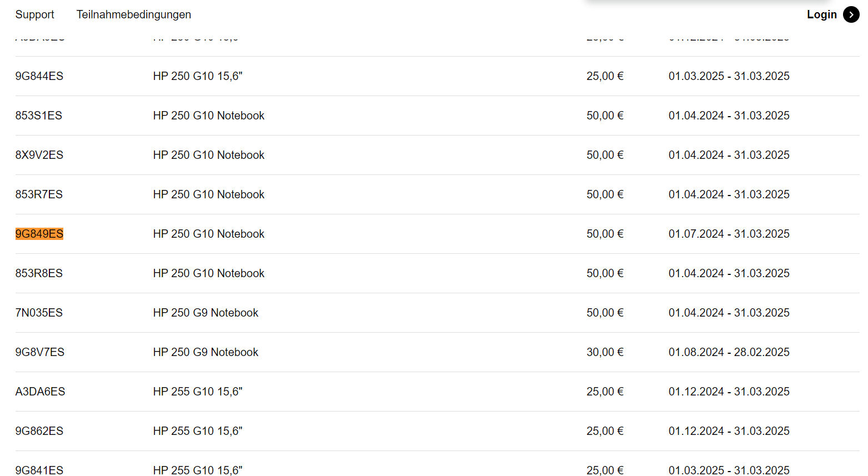Click product number 8X9V2ES
The image size is (868, 476).
(39, 155)
